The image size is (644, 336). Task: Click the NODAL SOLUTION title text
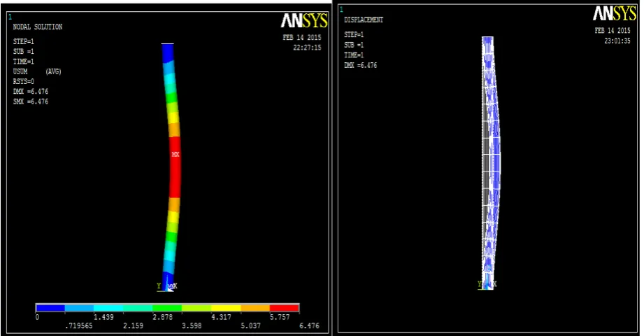point(37,27)
